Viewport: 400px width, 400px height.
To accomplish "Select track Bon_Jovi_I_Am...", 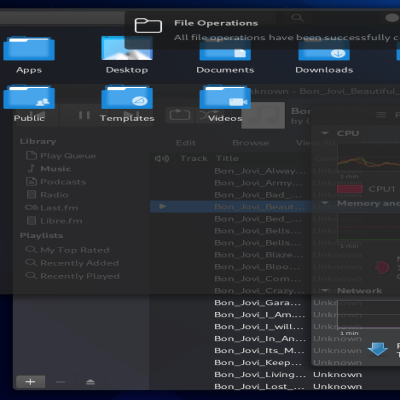I will point(260,315).
